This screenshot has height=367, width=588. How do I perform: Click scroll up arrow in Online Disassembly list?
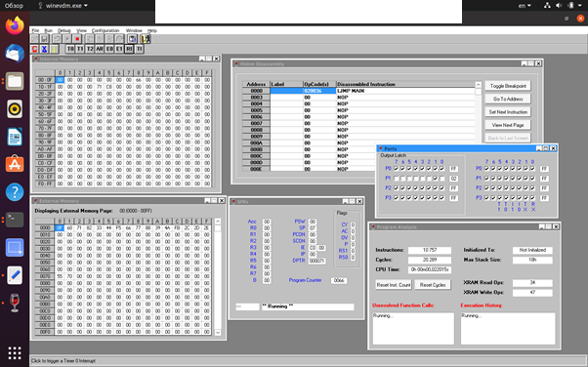tap(479, 85)
